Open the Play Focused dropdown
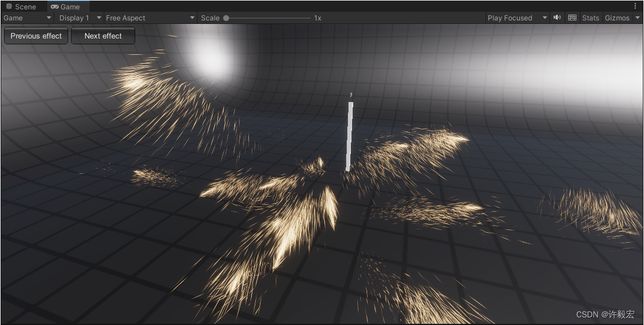The width and height of the screenshot is (644, 325). (x=517, y=18)
